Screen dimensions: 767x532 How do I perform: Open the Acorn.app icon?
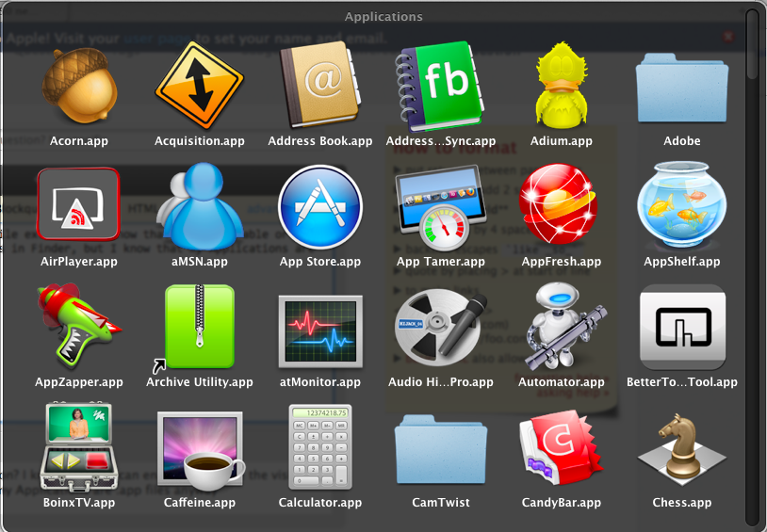click(x=79, y=85)
